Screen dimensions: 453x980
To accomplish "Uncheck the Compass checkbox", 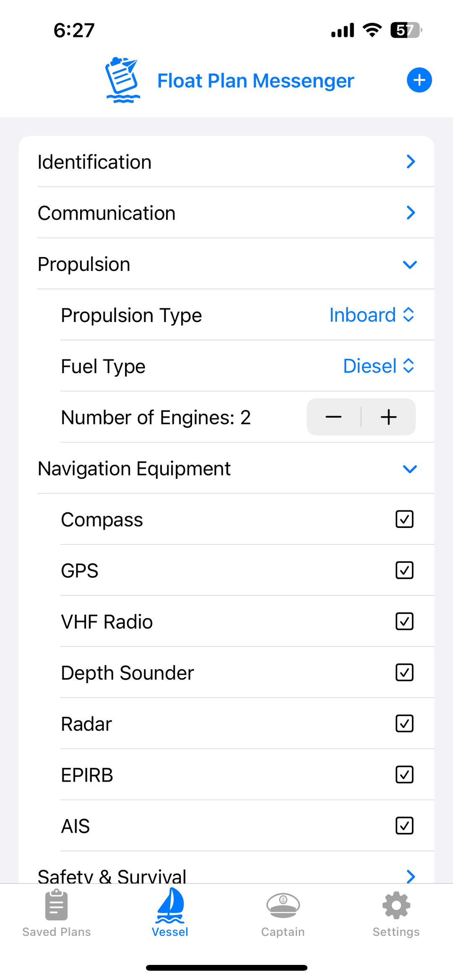I will [404, 519].
